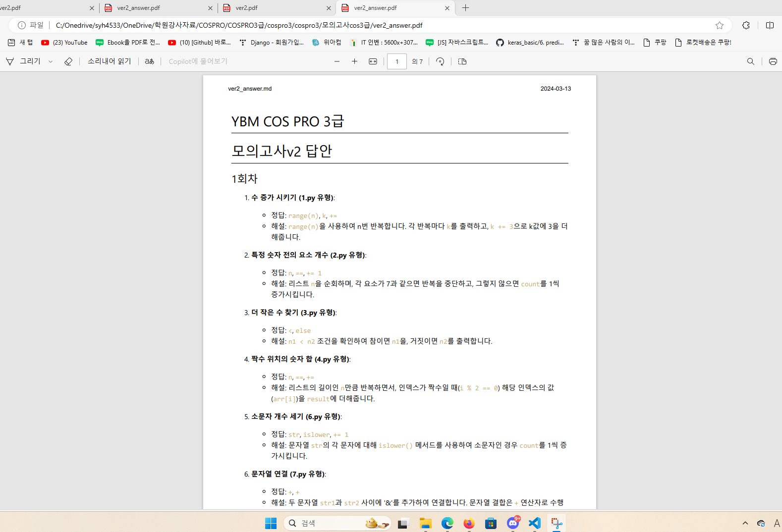Screen dimensions: 782x532
Task: Switch to the second tab ver2_answer.pdf
Action: [x=159, y=8]
